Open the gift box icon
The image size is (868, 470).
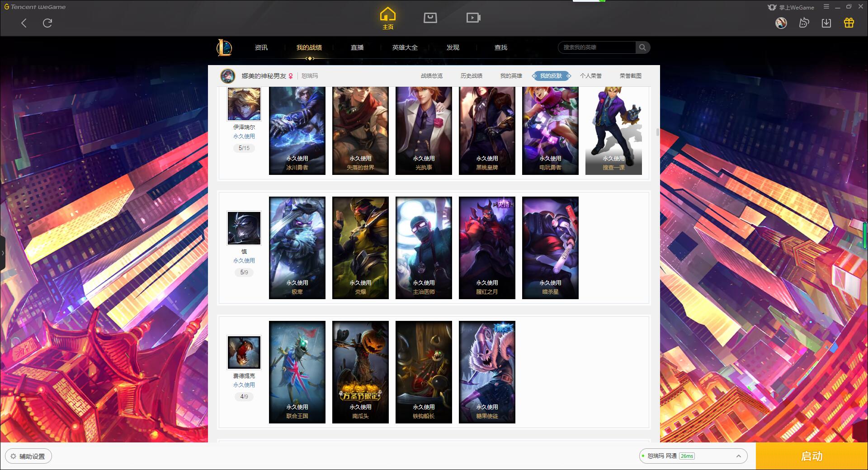[849, 23]
